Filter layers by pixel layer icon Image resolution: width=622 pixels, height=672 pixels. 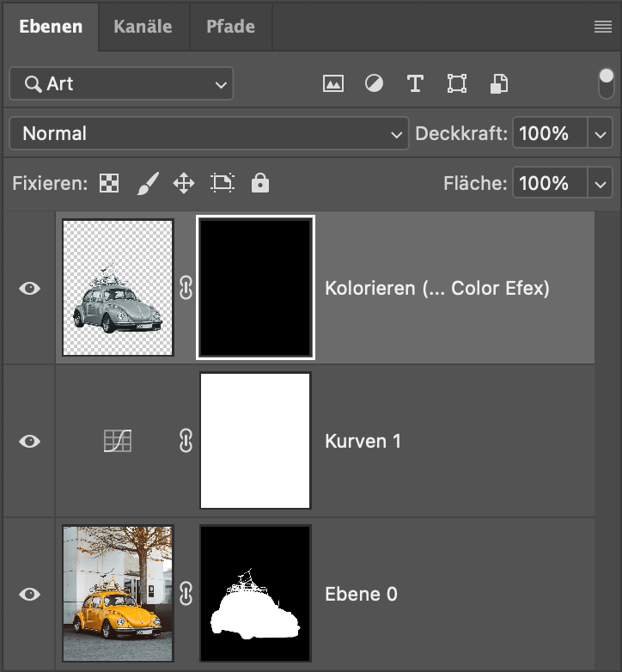point(332,83)
